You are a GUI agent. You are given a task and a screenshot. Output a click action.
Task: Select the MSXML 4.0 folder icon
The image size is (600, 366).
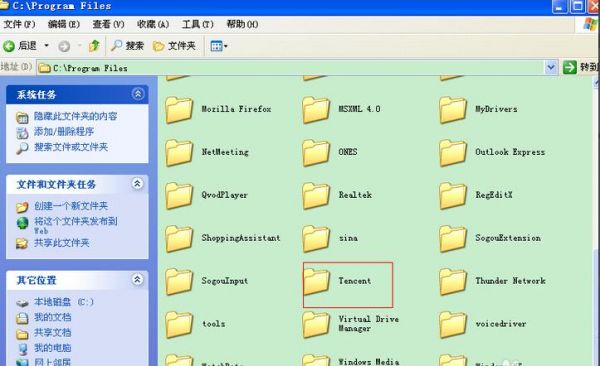pyautogui.click(x=316, y=110)
